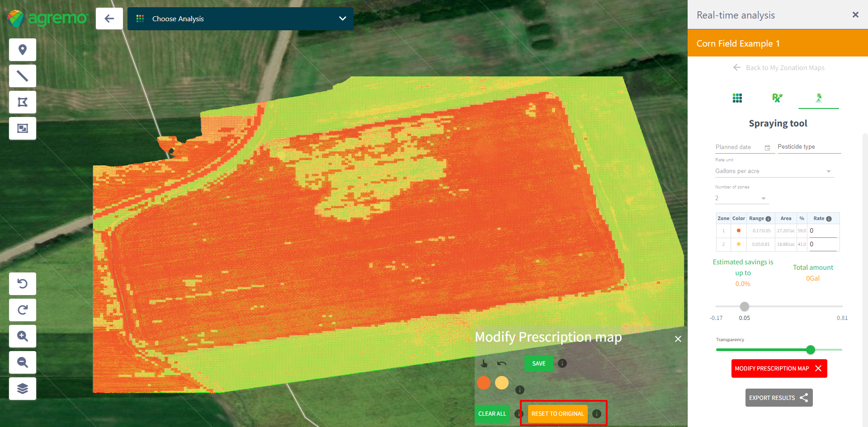Screen dimensions: 868x427
Task: Zoom out on the map
Action: (x=23, y=362)
